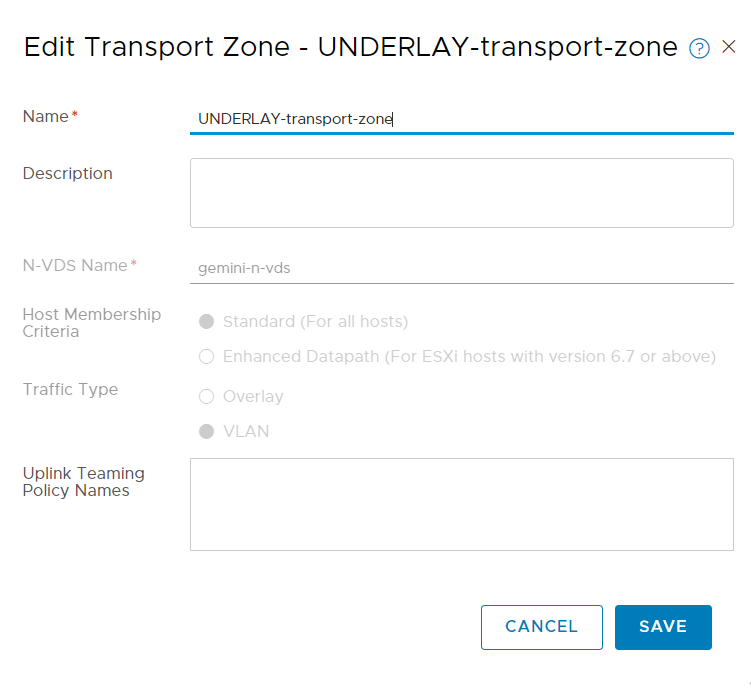Image resolution: width=751 pixels, height=688 pixels.
Task: Select Standard (For all hosts) radio button
Action: tap(207, 322)
